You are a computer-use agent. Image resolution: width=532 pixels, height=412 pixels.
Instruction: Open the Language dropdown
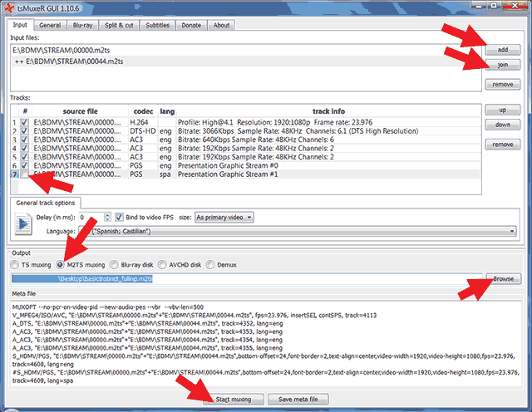pos(298,231)
